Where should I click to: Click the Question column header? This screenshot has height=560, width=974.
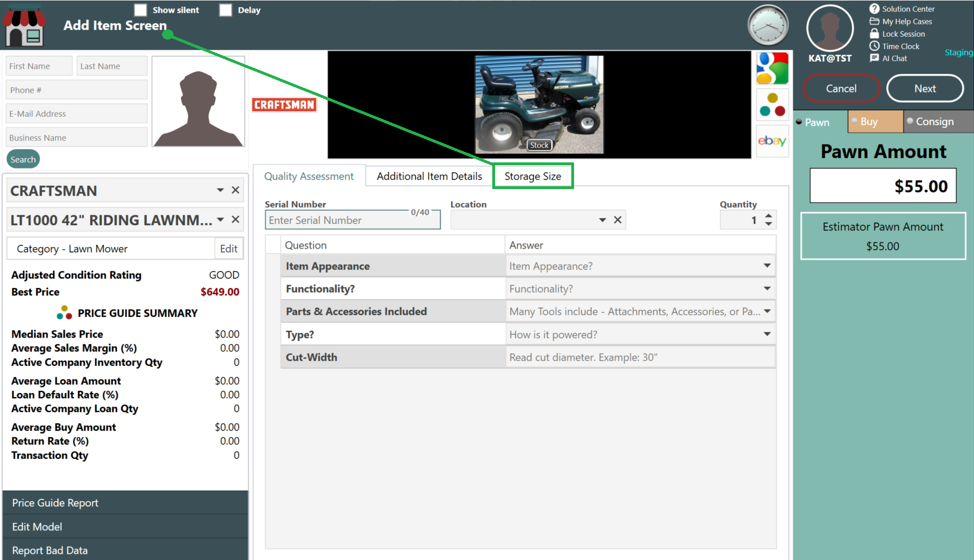coord(393,245)
